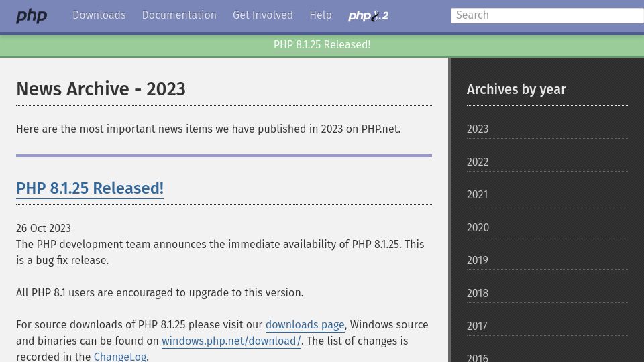
Task: Open the Downloads menu
Action: [99, 15]
